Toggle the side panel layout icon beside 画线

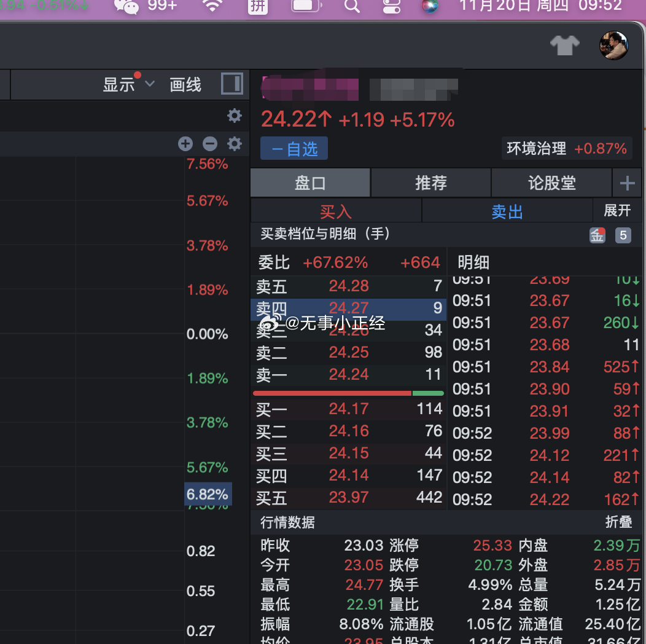pos(232,84)
